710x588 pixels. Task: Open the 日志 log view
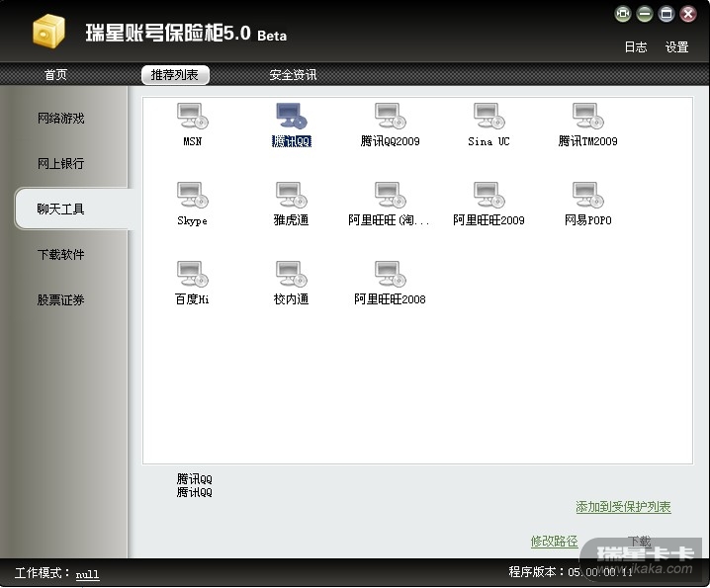click(x=636, y=47)
